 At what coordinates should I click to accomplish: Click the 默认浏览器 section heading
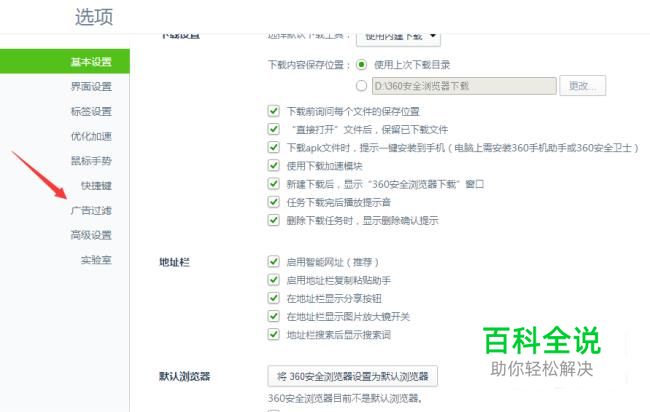185,376
